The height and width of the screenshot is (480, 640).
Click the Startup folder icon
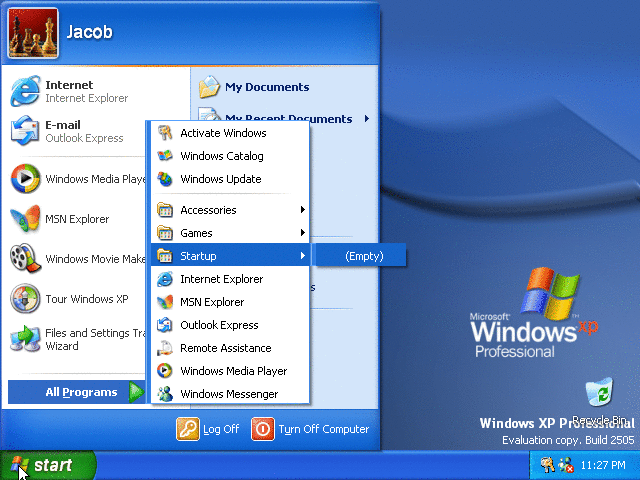tap(165, 256)
